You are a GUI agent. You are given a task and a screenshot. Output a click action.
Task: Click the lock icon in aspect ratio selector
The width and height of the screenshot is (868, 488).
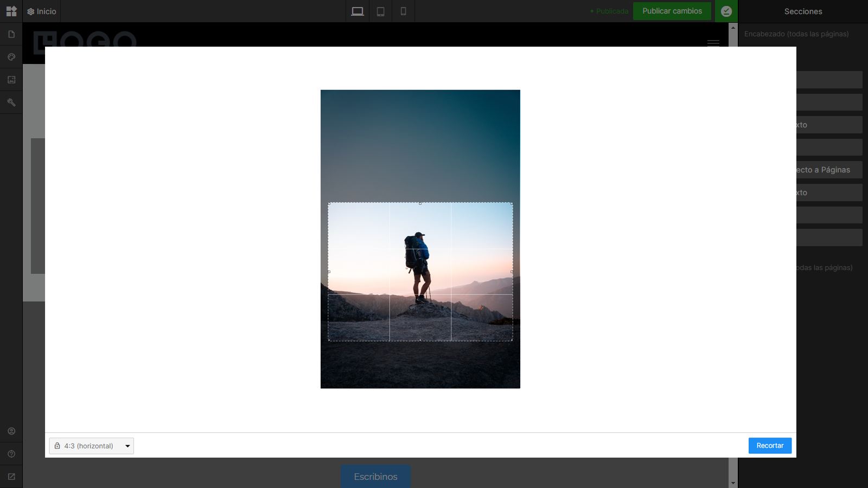(57, 446)
